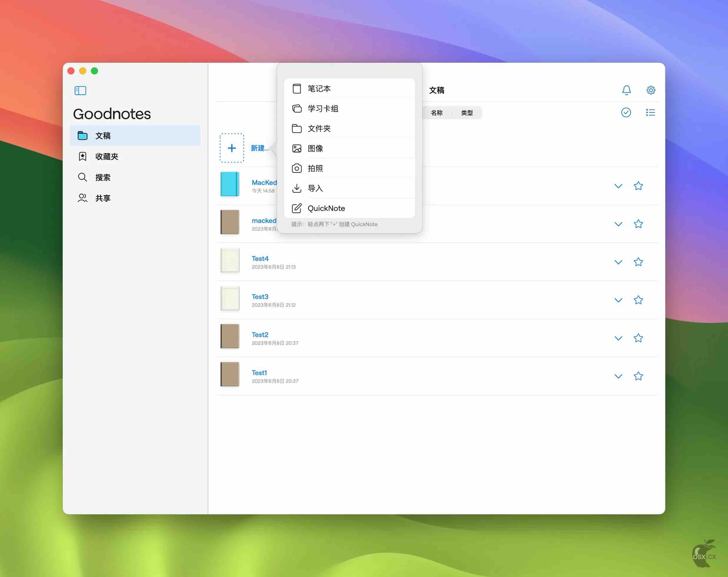Sort by 类型 type tab
The image size is (728, 577).
tap(467, 113)
